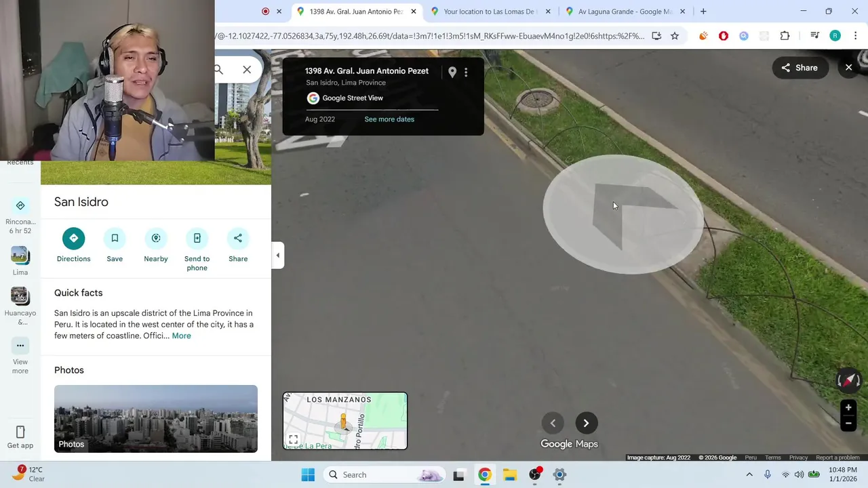The image size is (868, 488).
Task: Click the install app icon in the address bar
Action: (656, 36)
